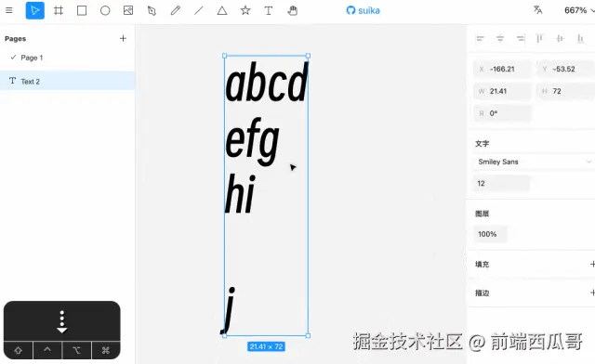Screen dimensions: 595x364
Task: Click the Control key in key overlay
Action: pyautogui.click(x=47, y=350)
